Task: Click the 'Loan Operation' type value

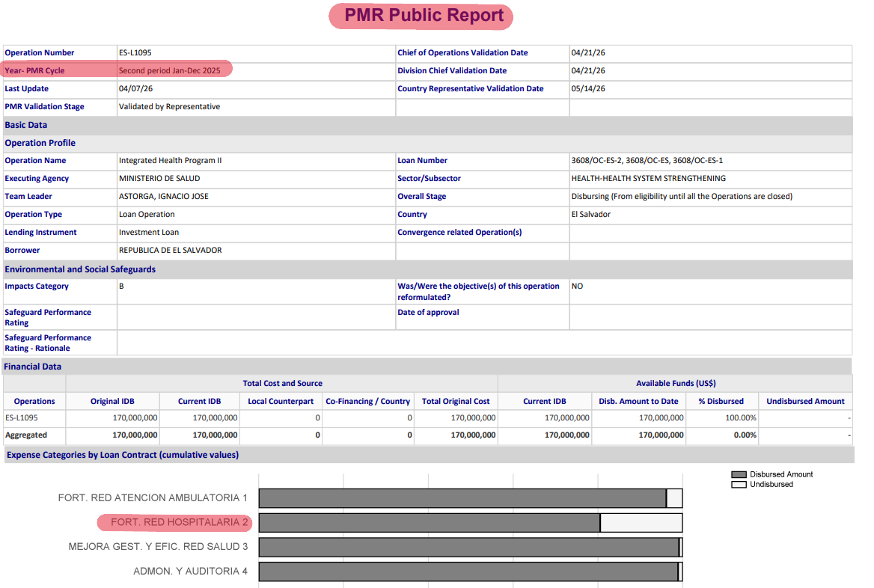Action: (147, 214)
